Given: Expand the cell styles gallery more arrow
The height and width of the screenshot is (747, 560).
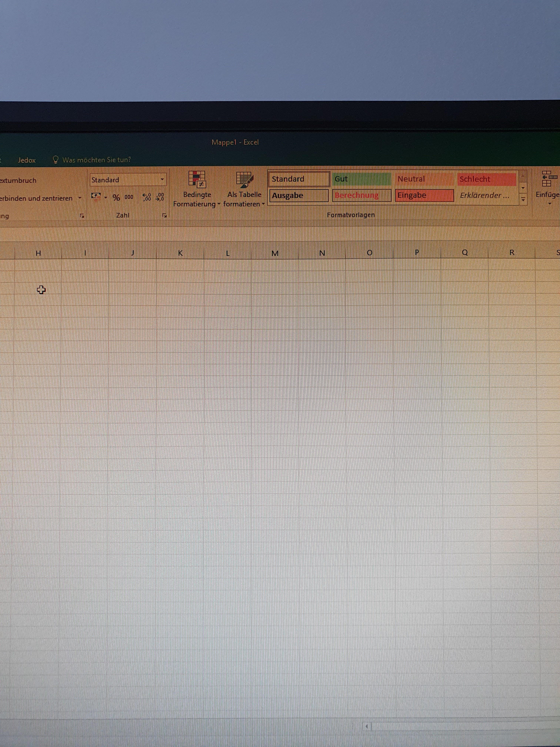Looking at the screenshot, I should click(523, 200).
